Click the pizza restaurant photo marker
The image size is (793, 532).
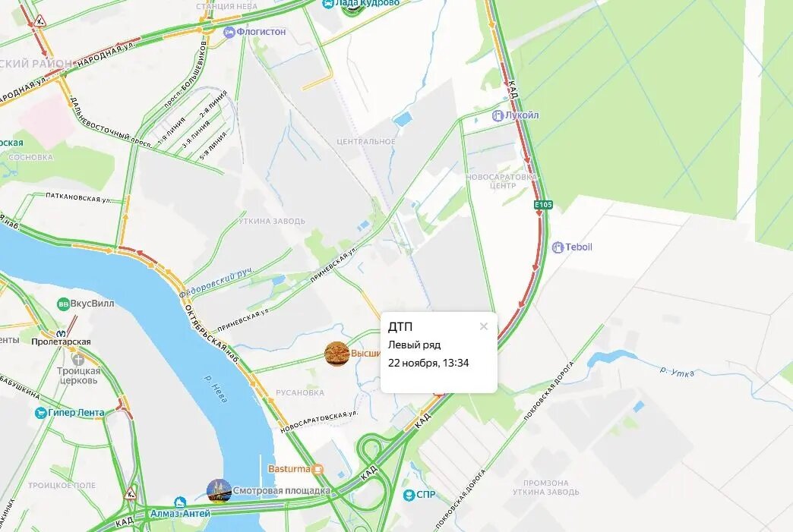point(336,354)
